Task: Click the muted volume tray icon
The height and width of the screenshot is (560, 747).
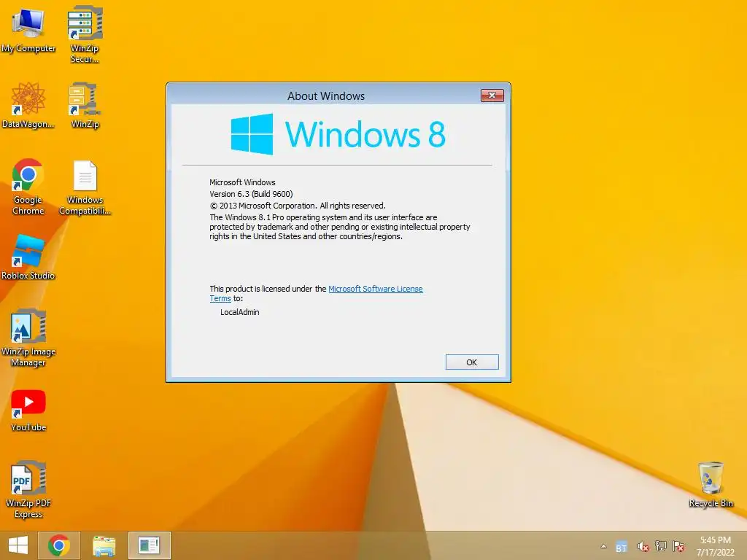Action: point(643,547)
